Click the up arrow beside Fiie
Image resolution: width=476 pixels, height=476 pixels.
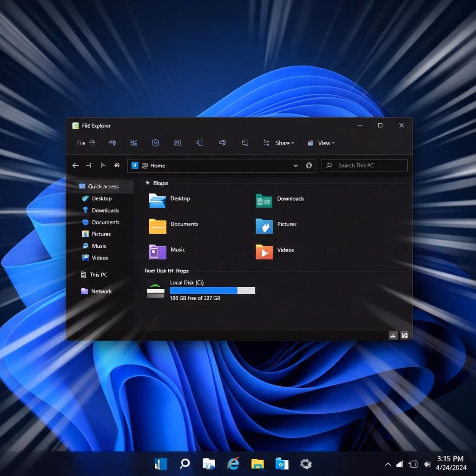[x=92, y=142]
